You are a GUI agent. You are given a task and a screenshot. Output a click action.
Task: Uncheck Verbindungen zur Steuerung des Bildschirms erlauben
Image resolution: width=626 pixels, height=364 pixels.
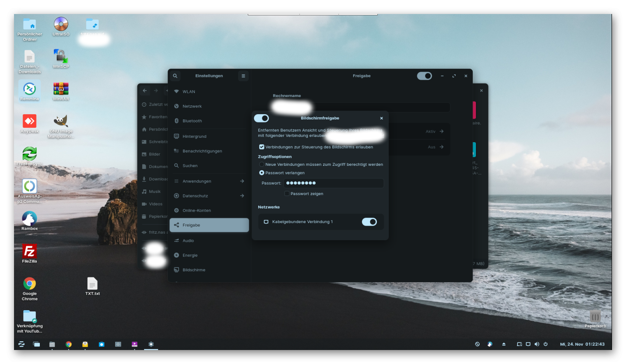click(262, 147)
